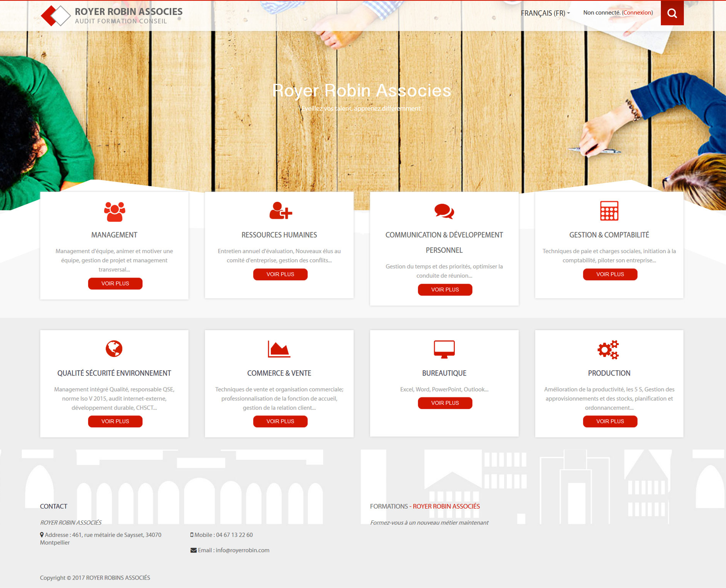Click the red search magnifier icon
Viewport: 726px width, 588px height.
672,13
